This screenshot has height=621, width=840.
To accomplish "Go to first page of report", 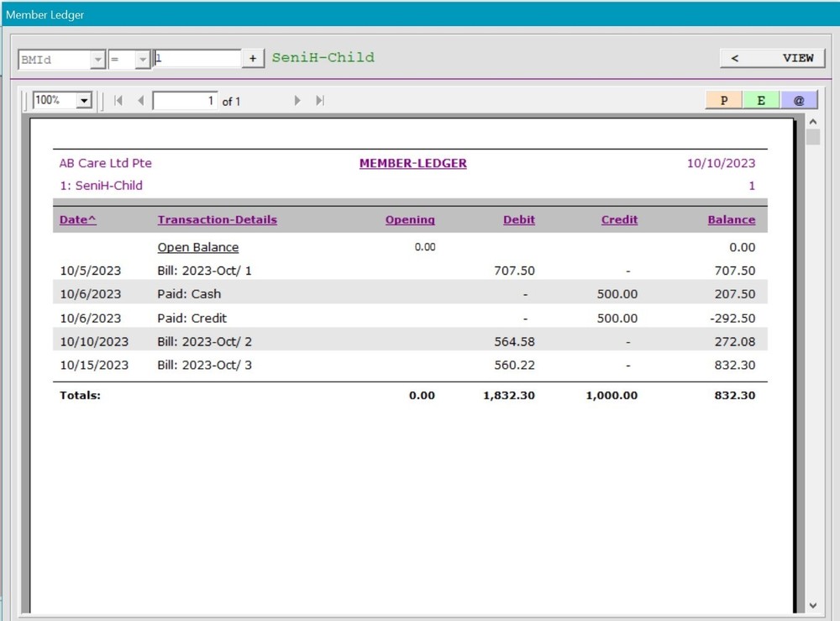I will (x=118, y=100).
